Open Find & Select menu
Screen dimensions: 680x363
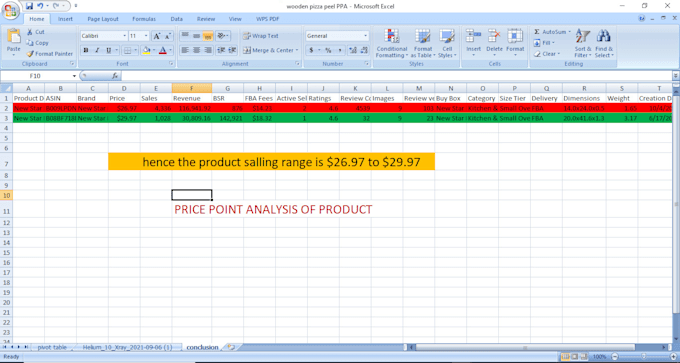point(604,43)
